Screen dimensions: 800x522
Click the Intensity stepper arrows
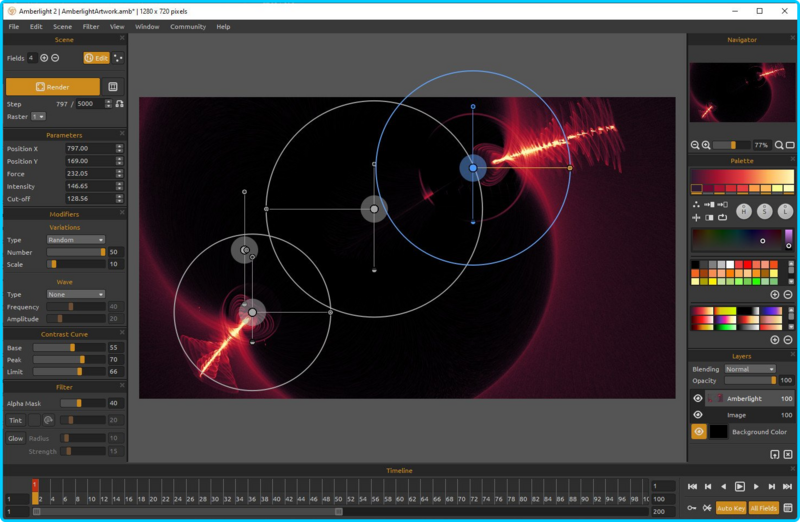(119, 186)
